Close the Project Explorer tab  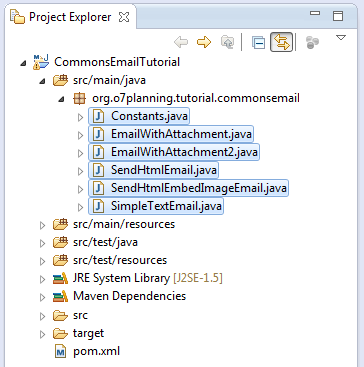(124, 17)
